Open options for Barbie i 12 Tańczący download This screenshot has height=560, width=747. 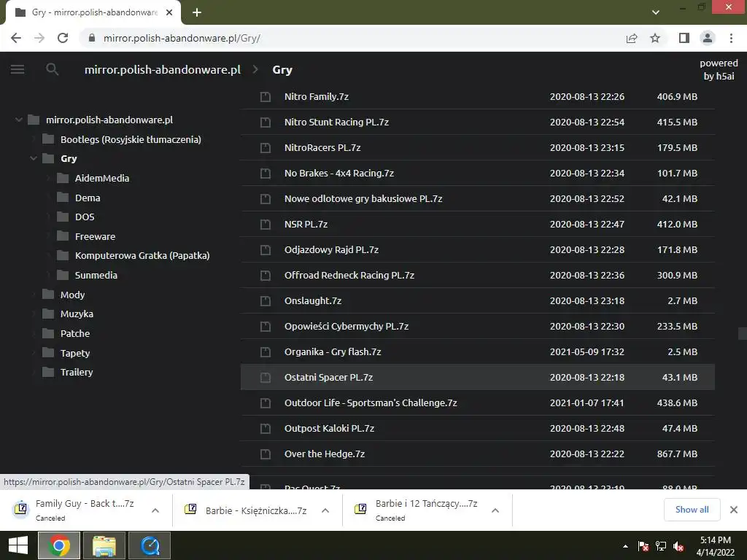pos(495,510)
